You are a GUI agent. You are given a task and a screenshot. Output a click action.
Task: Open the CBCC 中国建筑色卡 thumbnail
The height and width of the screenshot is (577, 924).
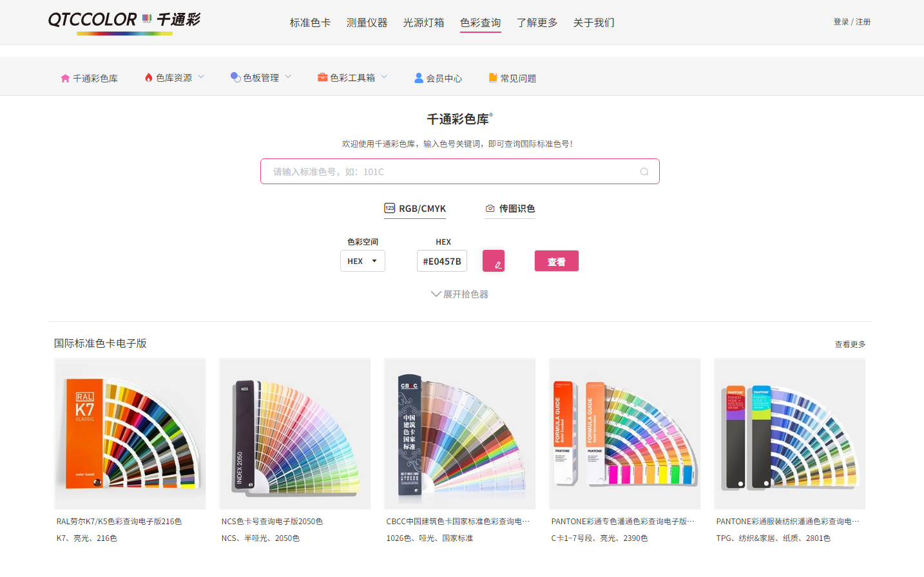[x=460, y=434]
